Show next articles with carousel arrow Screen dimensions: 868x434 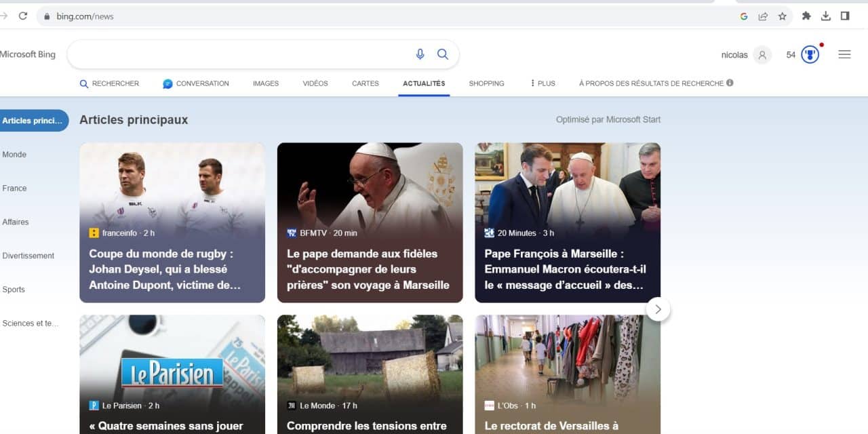[658, 310]
